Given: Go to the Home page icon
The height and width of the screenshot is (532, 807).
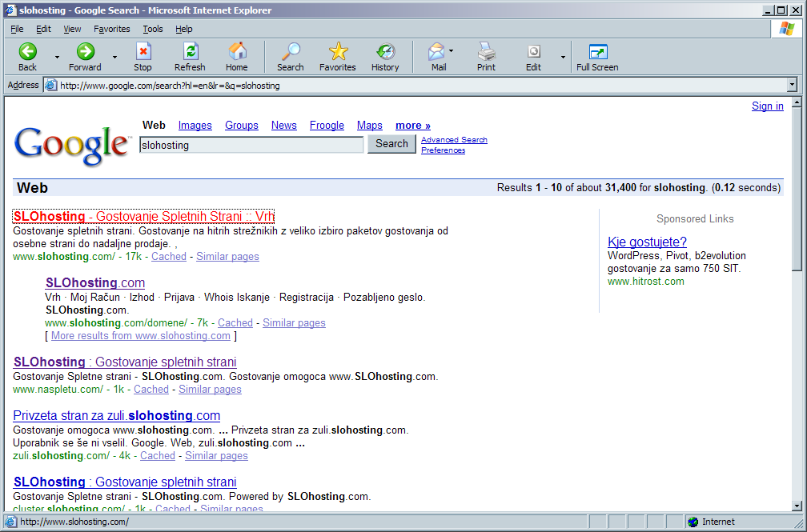Looking at the screenshot, I should [237, 51].
